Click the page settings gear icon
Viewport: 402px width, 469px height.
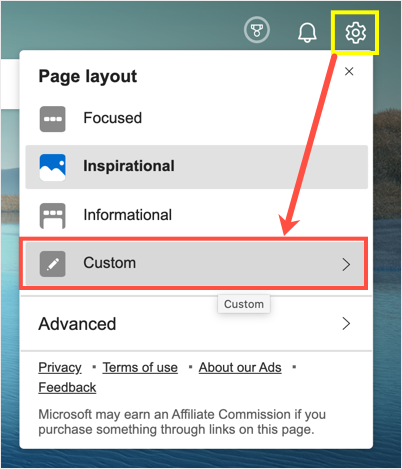click(x=355, y=33)
